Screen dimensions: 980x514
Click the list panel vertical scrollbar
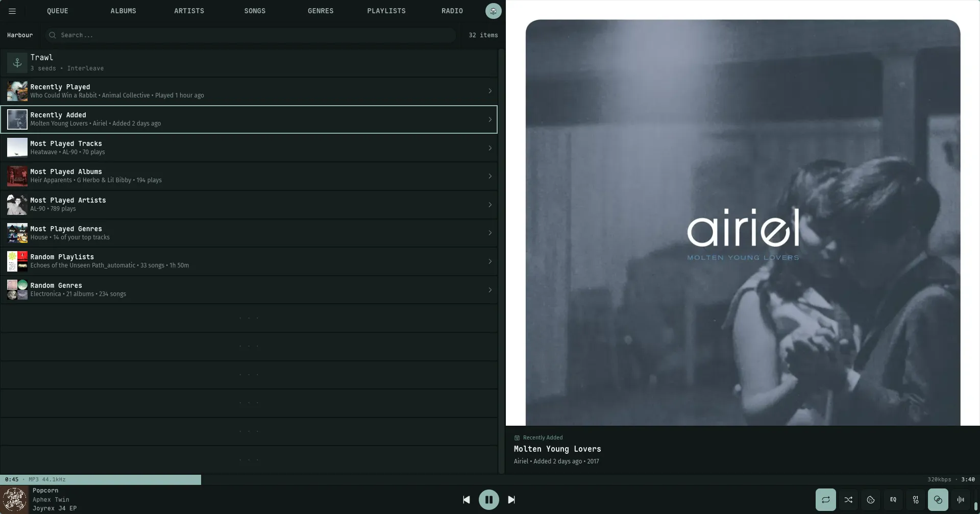[501, 260]
